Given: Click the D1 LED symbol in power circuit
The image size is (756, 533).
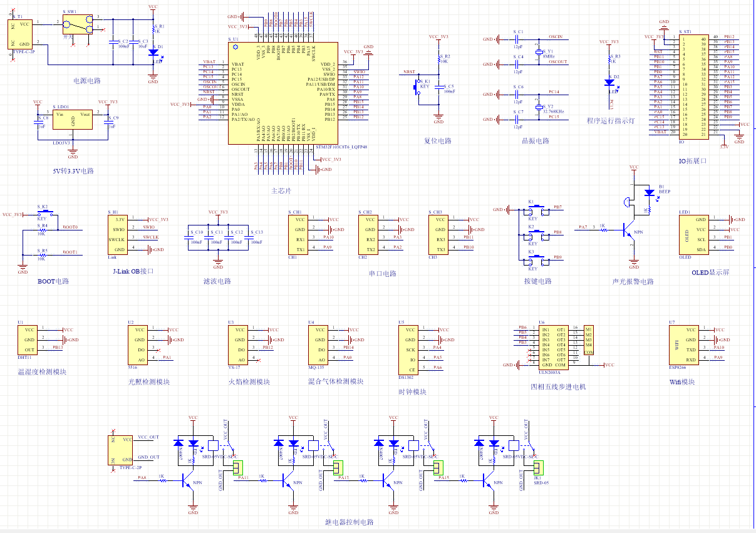Looking at the screenshot, I should pos(153,54).
